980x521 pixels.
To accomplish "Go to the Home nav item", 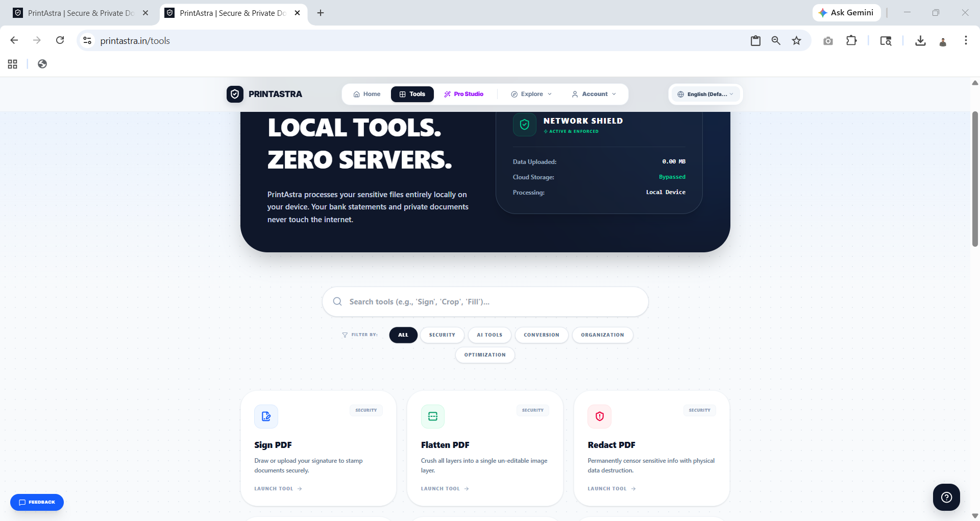I will 367,94.
